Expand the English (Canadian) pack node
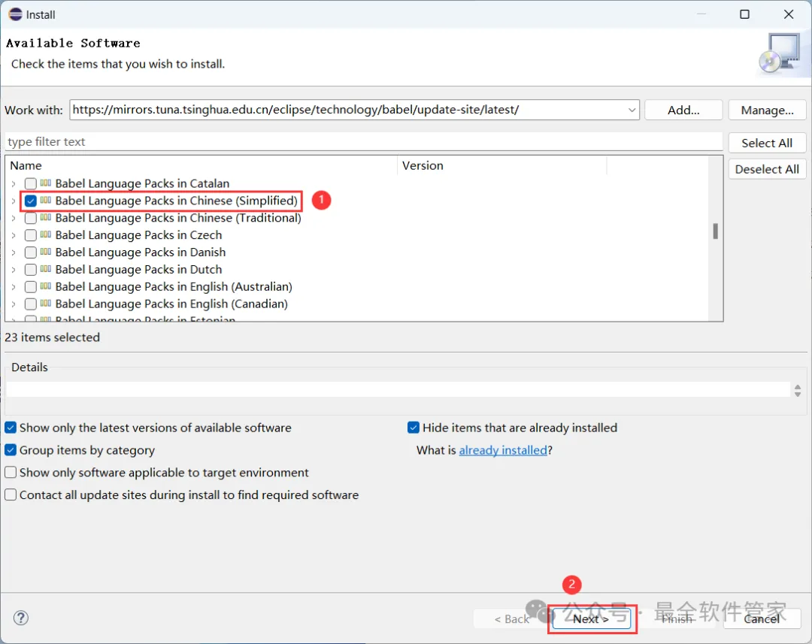 (14, 304)
